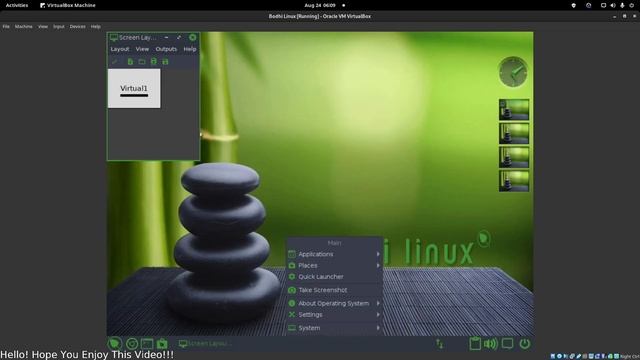Click the network arrows icon on shelf
640x360 pixels.
point(440,344)
